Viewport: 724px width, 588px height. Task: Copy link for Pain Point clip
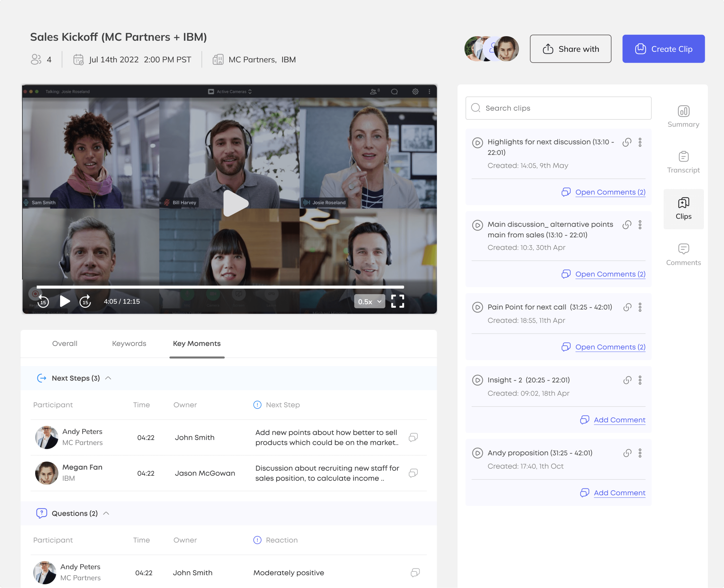(x=627, y=307)
